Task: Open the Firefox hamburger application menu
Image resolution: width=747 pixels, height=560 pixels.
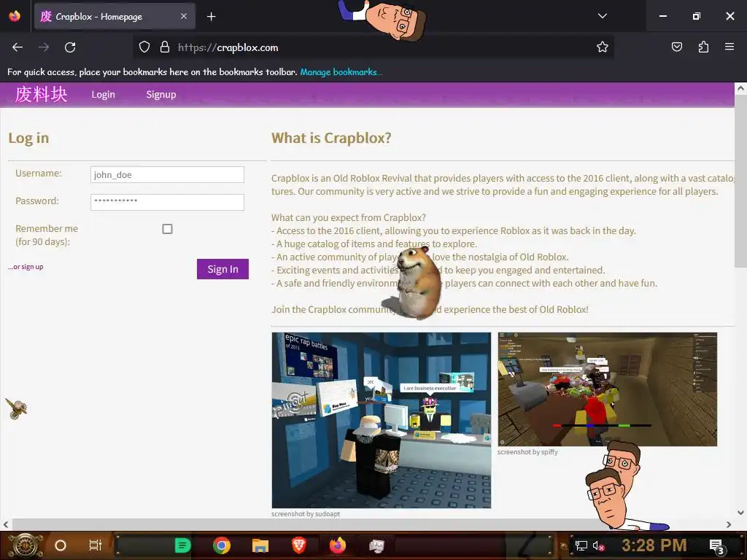Action: [x=729, y=47]
